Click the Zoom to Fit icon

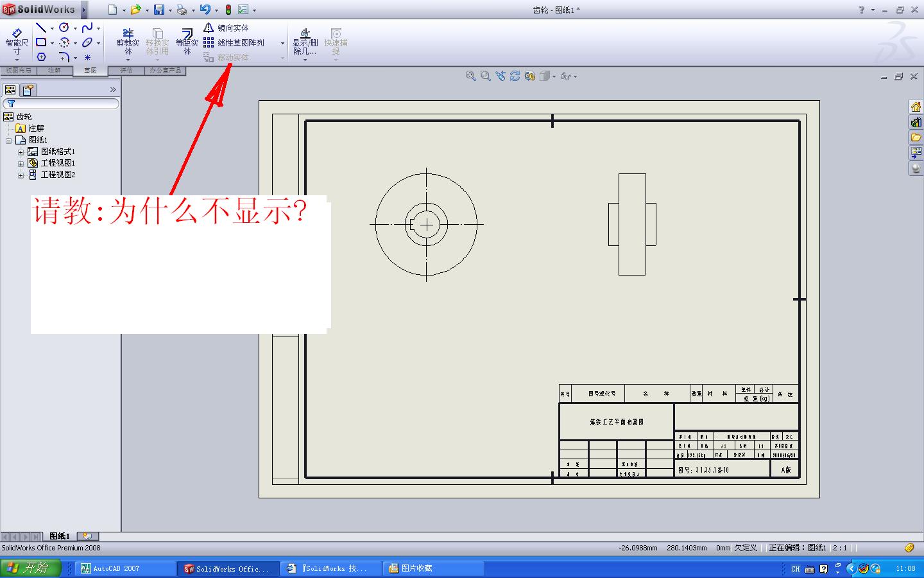tap(470, 76)
